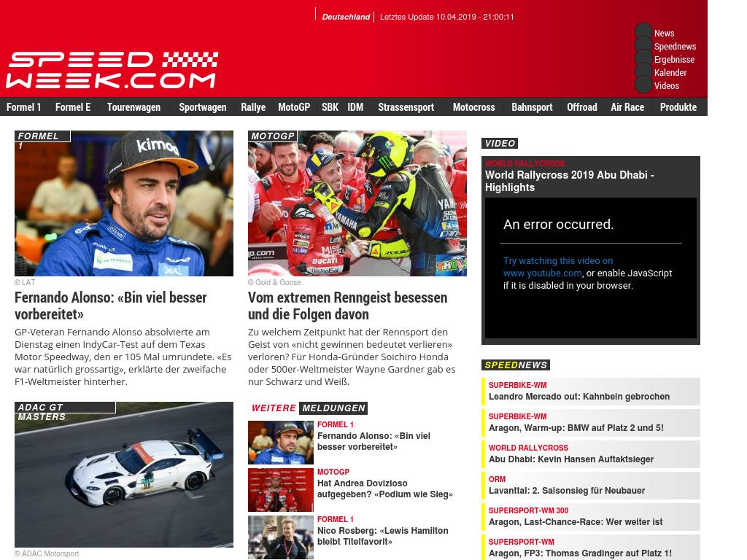Open the Formel 1 menu tab
The width and height of the screenshot is (747, 560).
(x=24, y=107)
